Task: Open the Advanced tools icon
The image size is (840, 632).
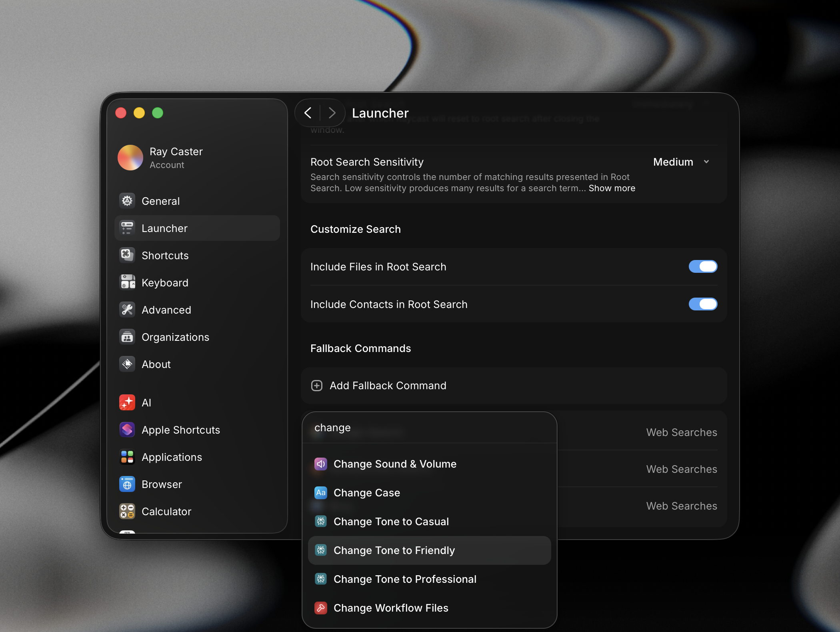Action: [x=127, y=310]
